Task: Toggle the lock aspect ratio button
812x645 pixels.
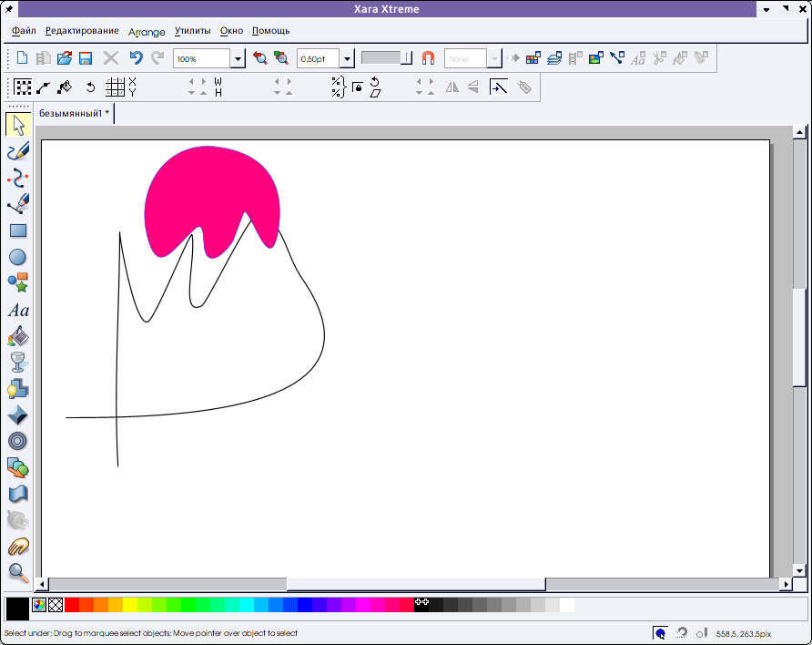Action: [357, 87]
